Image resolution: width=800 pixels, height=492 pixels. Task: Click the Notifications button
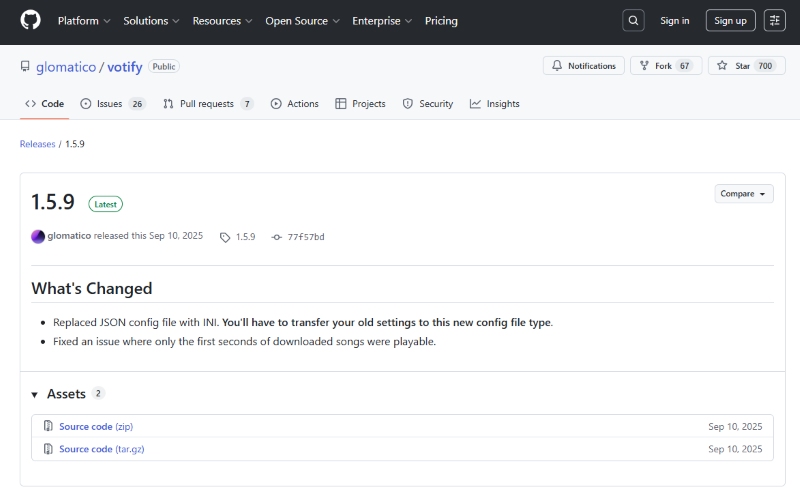click(583, 66)
